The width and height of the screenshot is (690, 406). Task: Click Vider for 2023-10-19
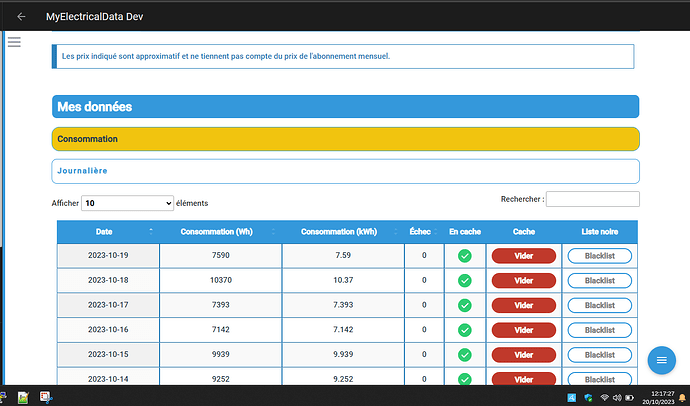(x=524, y=256)
